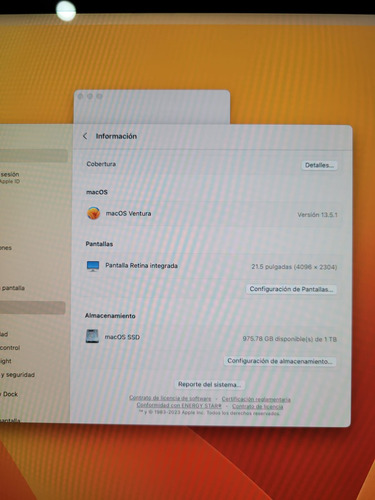Open Configuración de almacenamiento
Screen dimensions: 375x500
point(279,361)
